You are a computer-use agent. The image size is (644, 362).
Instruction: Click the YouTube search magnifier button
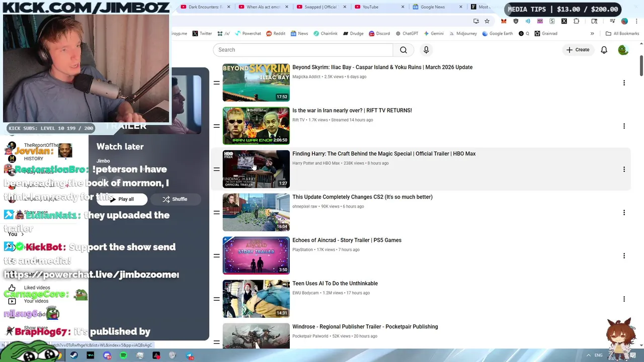(404, 50)
